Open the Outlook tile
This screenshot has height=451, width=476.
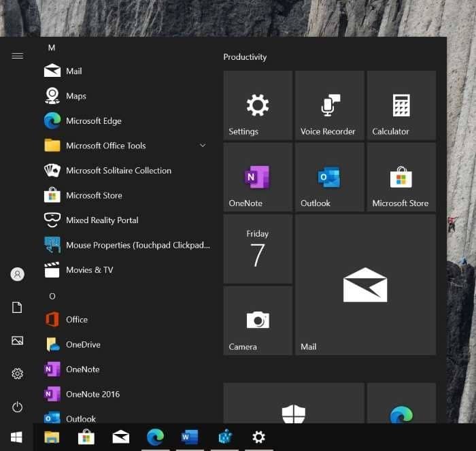[x=330, y=178]
